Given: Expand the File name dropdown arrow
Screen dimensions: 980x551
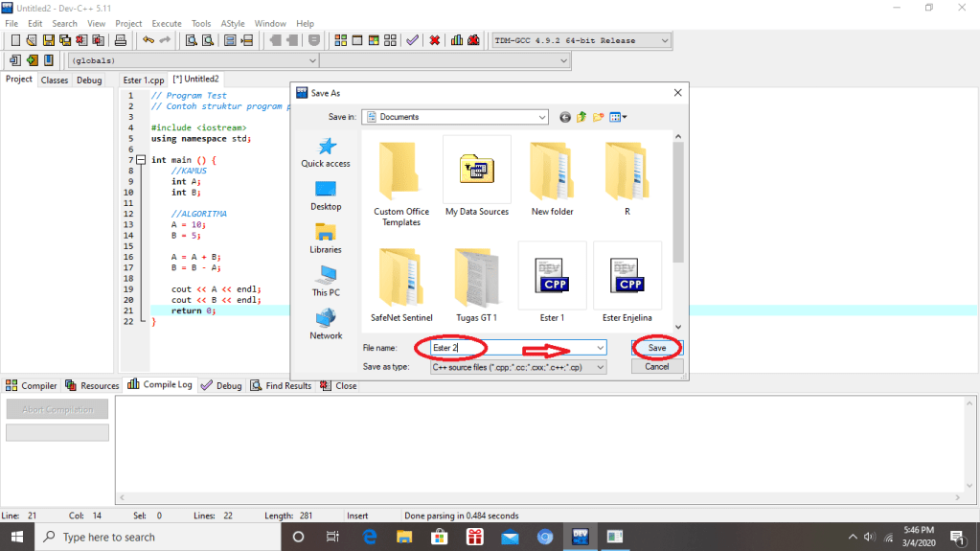Looking at the screenshot, I should (x=601, y=348).
